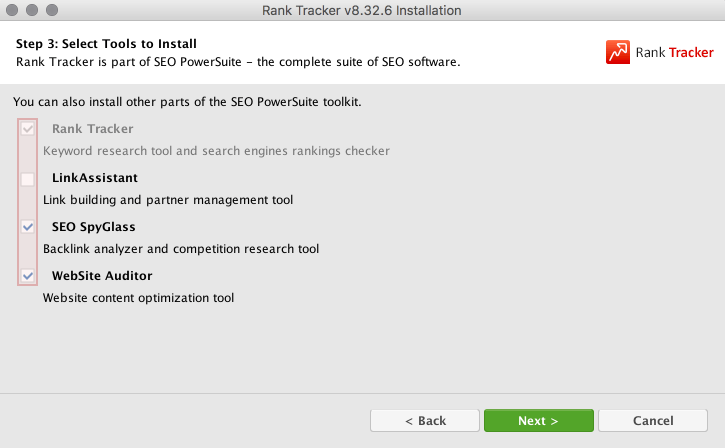Uncheck the SEO SpyGlass checkbox
This screenshot has height=448, width=725.
tap(28, 227)
